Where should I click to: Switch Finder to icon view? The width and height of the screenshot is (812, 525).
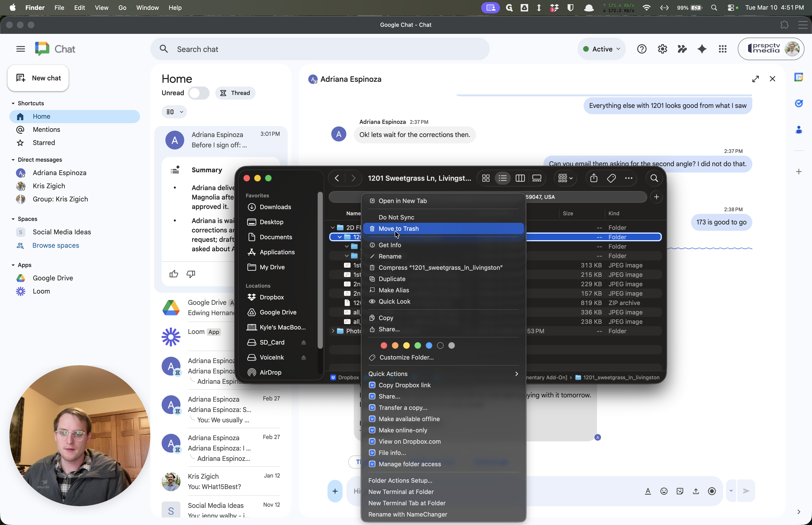(486, 178)
